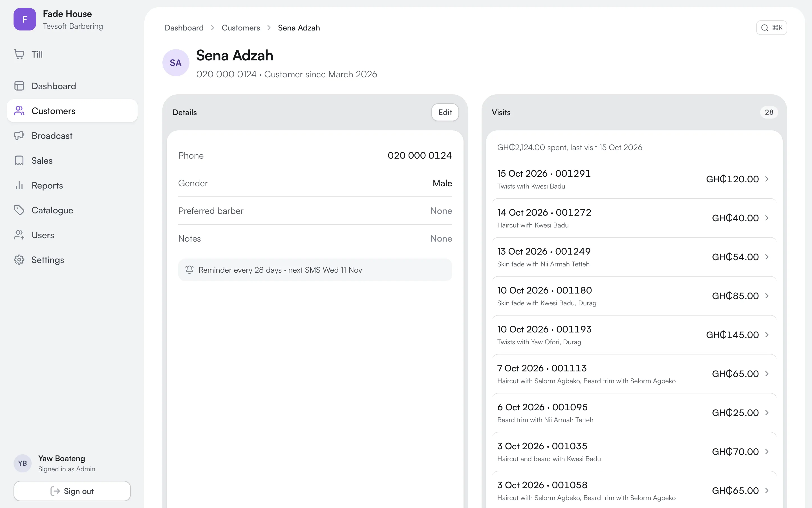This screenshot has height=508, width=812.
Task: Click the Broadcast megaphone icon
Action: click(19, 136)
